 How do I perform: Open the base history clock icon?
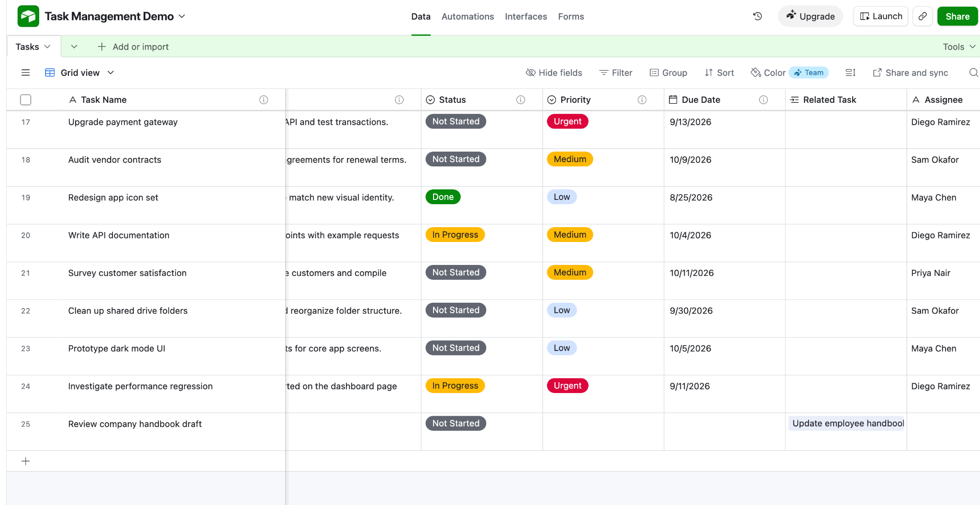[757, 16]
